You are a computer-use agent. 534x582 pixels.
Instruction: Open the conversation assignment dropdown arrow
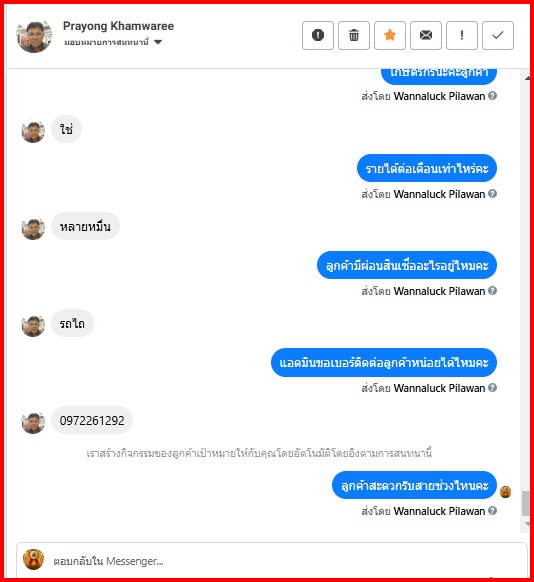(x=158, y=42)
